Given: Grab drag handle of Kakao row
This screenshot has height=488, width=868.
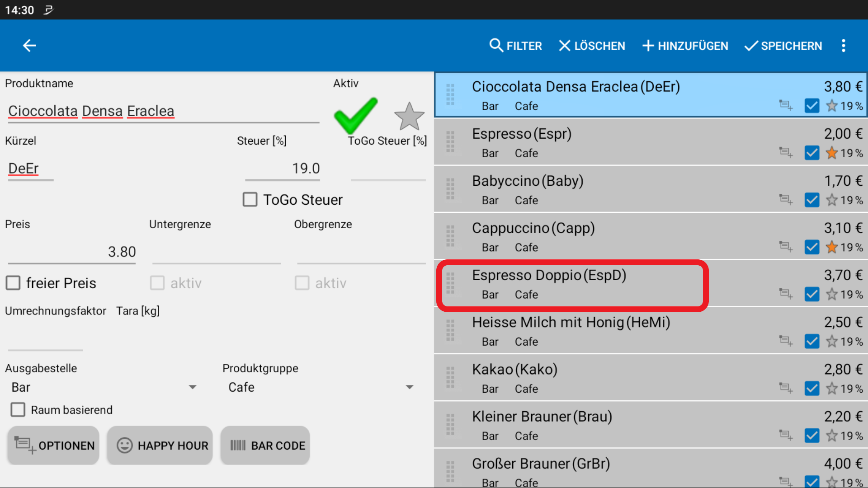Looking at the screenshot, I should coord(450,378).
